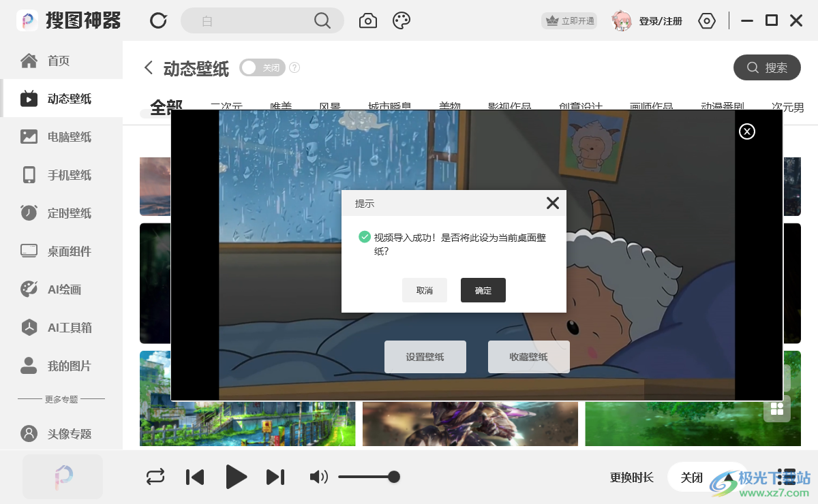Viewport: 818px width, 504px height.
Task: Open 我的图片 in the sidebar
Action: [x=61, y=366]
